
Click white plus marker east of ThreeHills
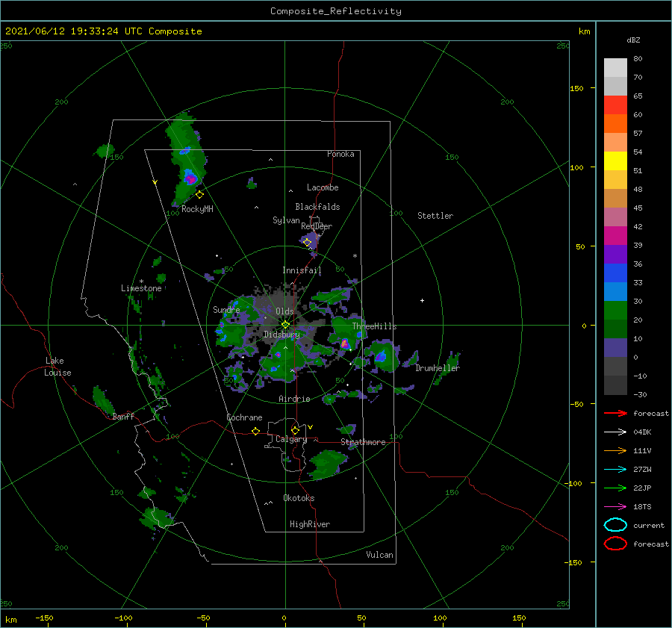pos(422,300)
